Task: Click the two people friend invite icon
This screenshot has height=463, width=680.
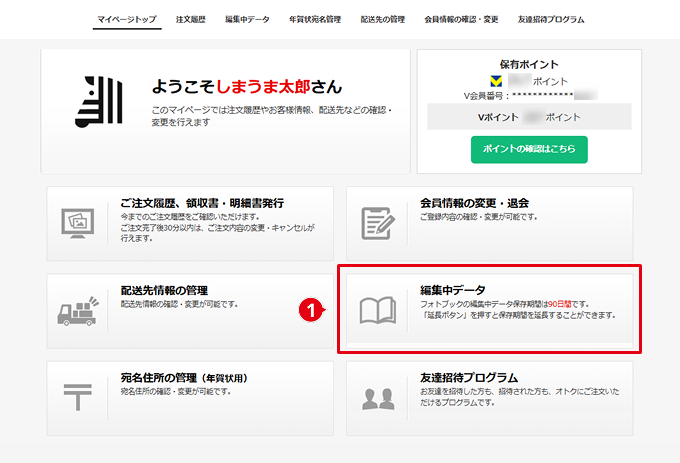Action: 378,399
